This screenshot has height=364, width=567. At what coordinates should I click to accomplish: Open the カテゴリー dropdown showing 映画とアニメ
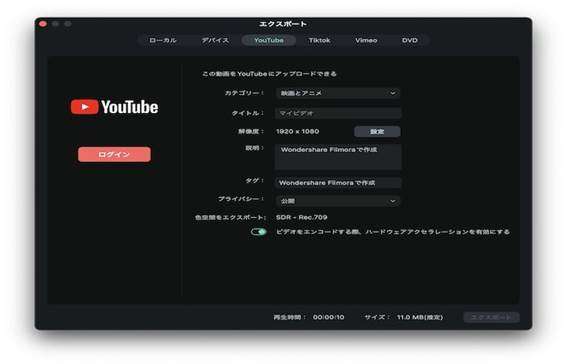(338, 93)
